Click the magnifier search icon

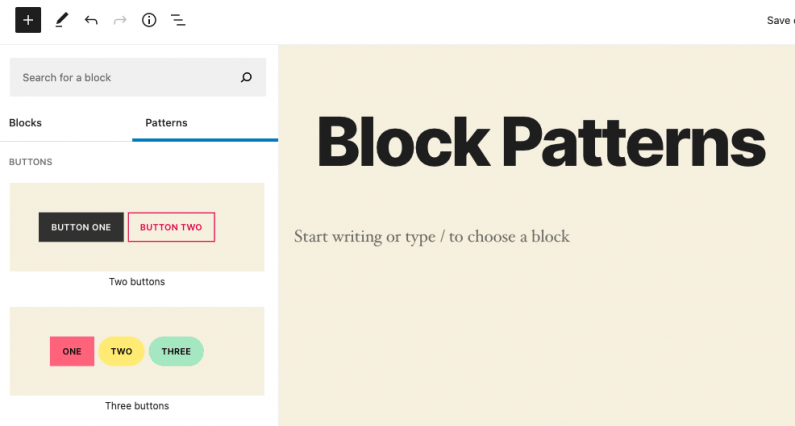pyautogui.click(x=246, y=78)
